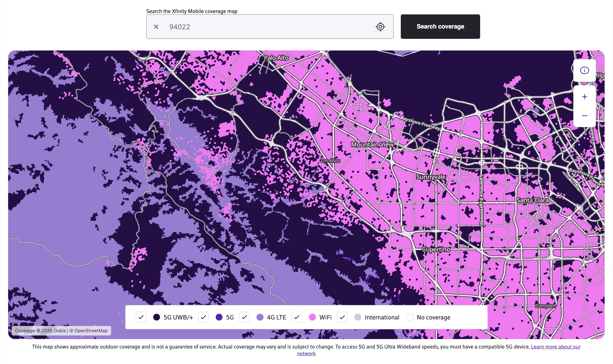613x364 pixels.
Task: Click the Search the Xfinity Mobile coverage map label
Action: point(192,11)
